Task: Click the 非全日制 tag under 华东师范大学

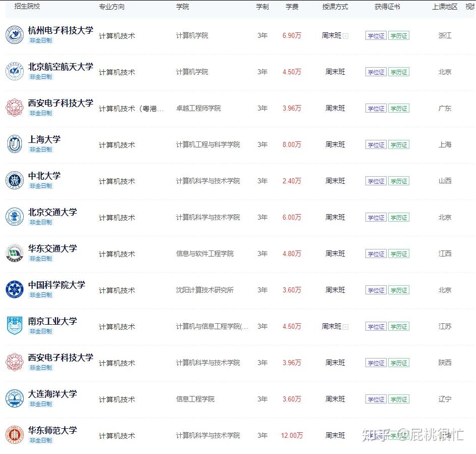Action: [x=41, y=440]
